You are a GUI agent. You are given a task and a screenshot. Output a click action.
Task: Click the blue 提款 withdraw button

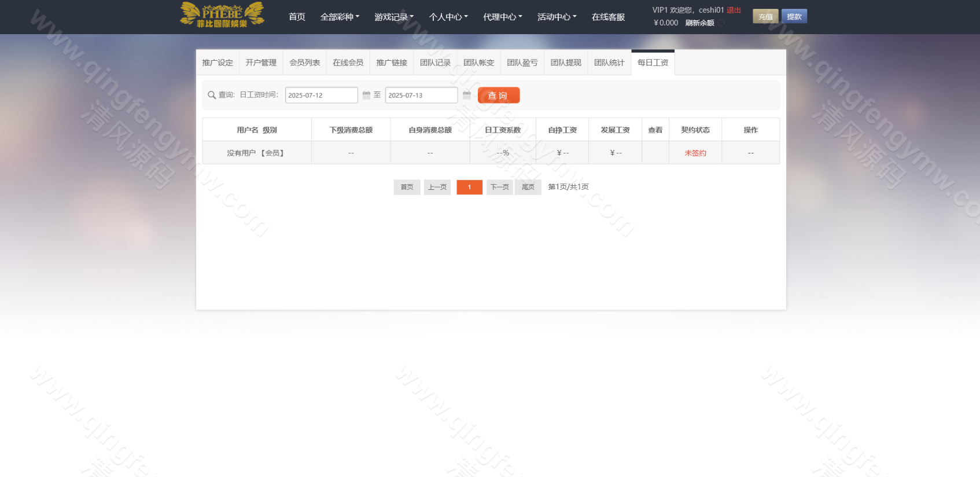pos(794,17)
